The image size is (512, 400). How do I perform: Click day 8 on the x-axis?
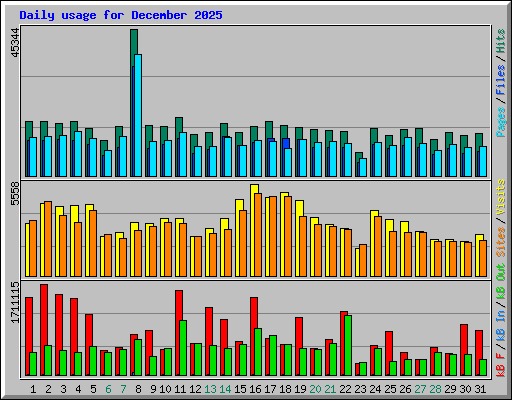[x=138, y=389]
